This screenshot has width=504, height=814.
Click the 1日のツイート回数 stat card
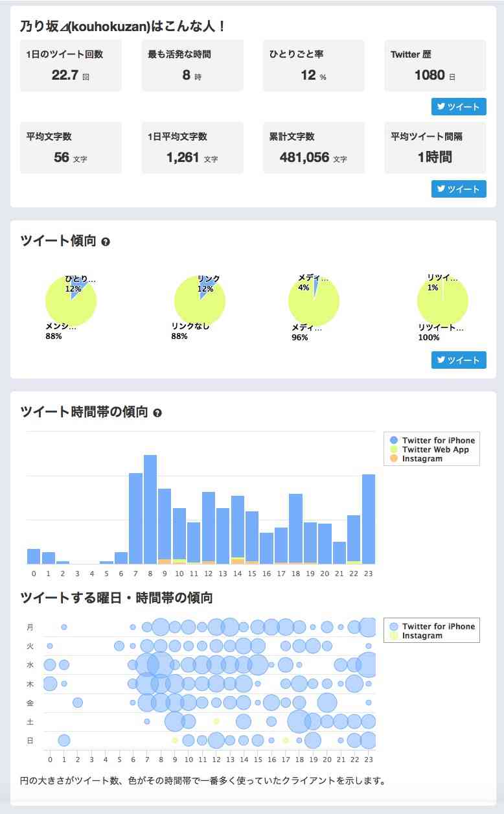(x=71, y=65)
